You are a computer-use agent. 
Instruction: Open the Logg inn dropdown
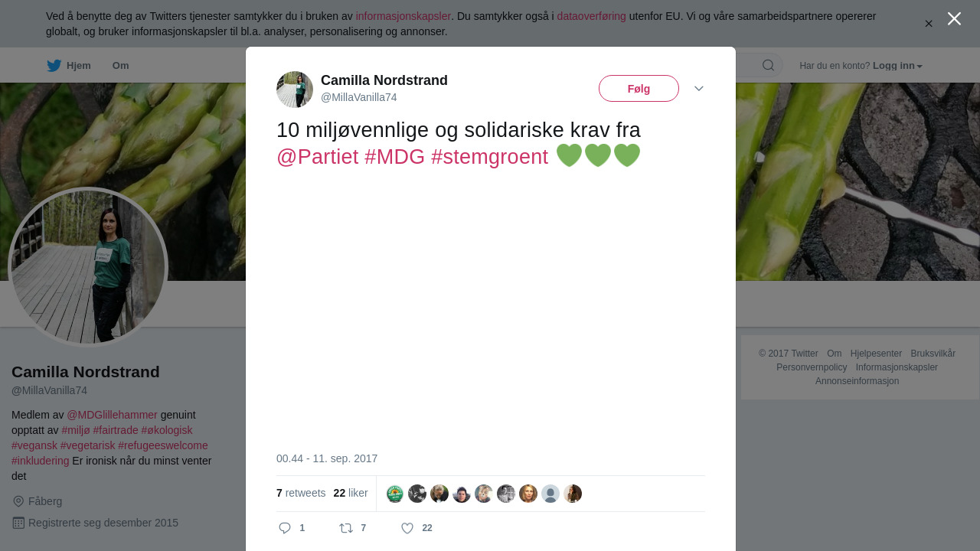[897, 66]
